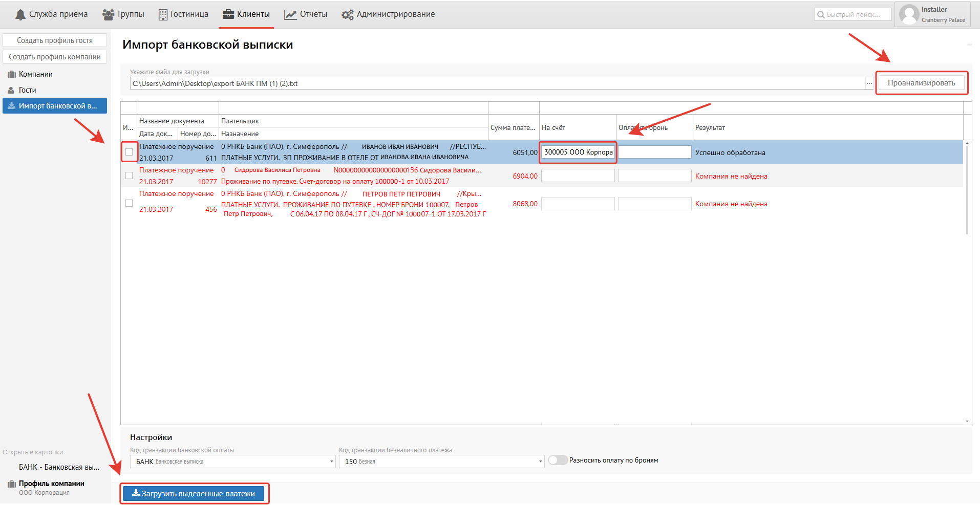Image resolution: width=980 pixels, height=505 pixels.
Task: Open Администрирование via the gears icon
Action: click(x=347, y=15)
